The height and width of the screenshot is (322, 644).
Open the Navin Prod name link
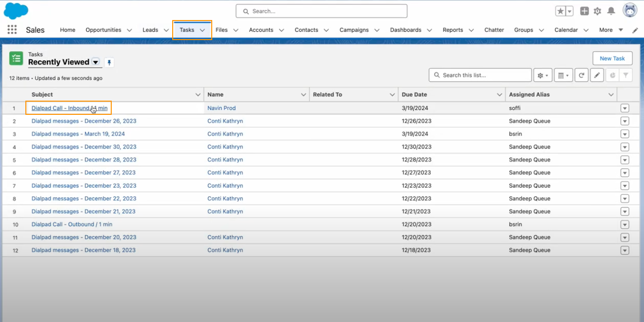click(x=221, y=108)
